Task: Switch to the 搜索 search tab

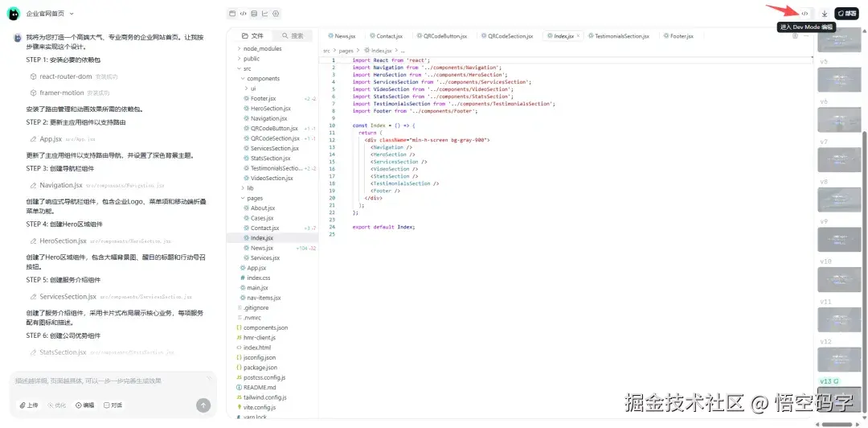Action: click(293, 35)
